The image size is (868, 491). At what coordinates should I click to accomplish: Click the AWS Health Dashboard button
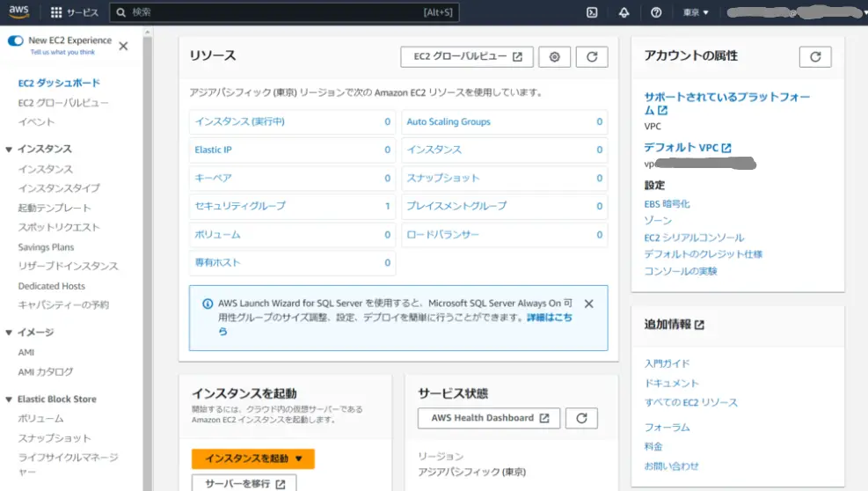[489, 418]
